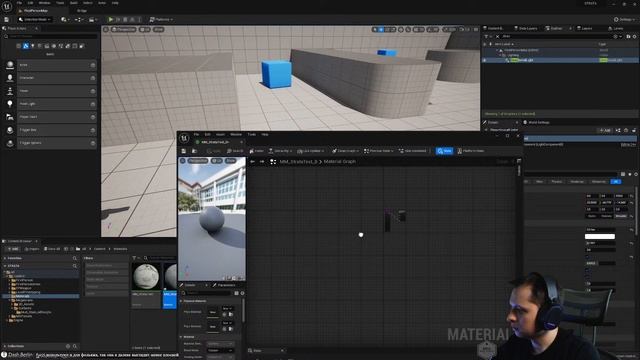Open the add content quick menu icon

pyautogui.click(x=64, y=19)
